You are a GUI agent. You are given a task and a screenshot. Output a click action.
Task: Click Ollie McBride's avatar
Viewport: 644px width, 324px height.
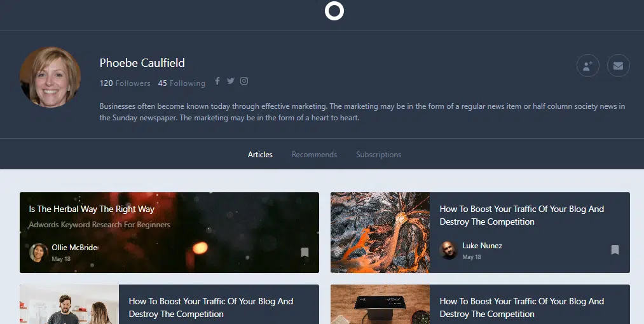[x=39, y=253]
